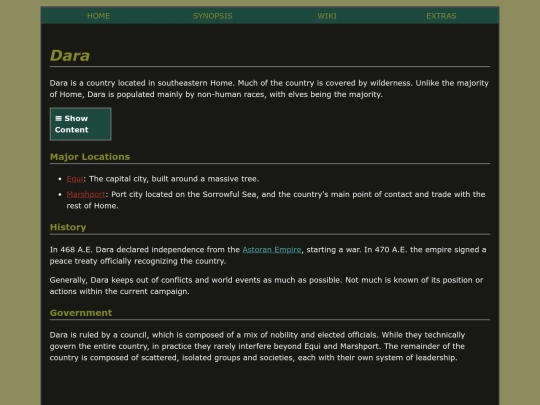Click the hamburger icon beside Show Content
The width and height of the screenshot is (540, 405).
pyautogui.click(x=59, y=118)
